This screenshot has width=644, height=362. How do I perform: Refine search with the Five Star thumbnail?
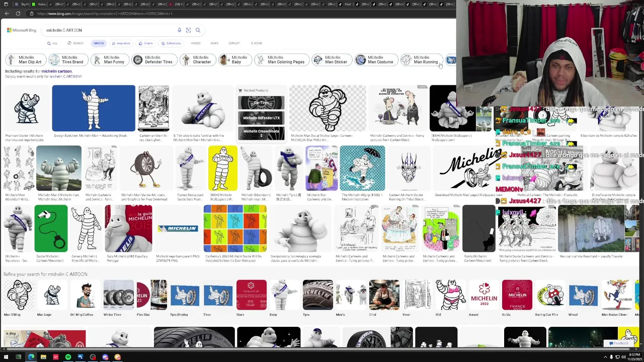(x=151, y=295)
